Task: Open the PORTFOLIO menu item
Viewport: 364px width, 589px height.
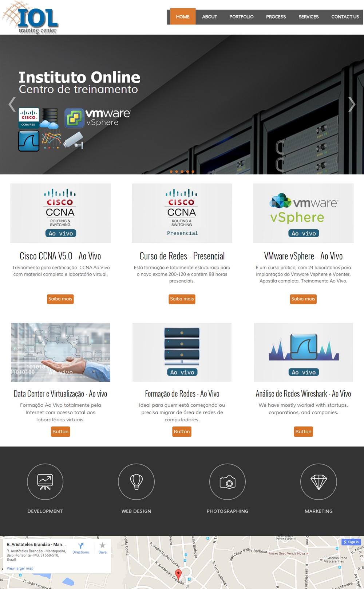Action: (x=241, y=17)
